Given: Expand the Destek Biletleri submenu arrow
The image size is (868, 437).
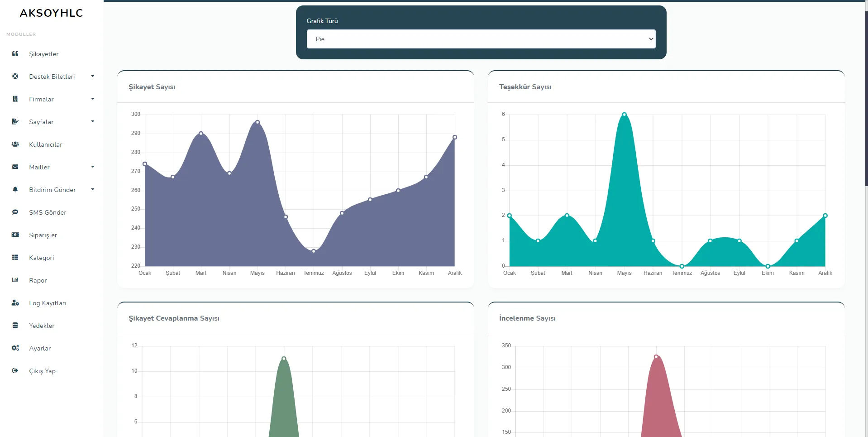Looking at the screenshot, I should pos(93,76).
